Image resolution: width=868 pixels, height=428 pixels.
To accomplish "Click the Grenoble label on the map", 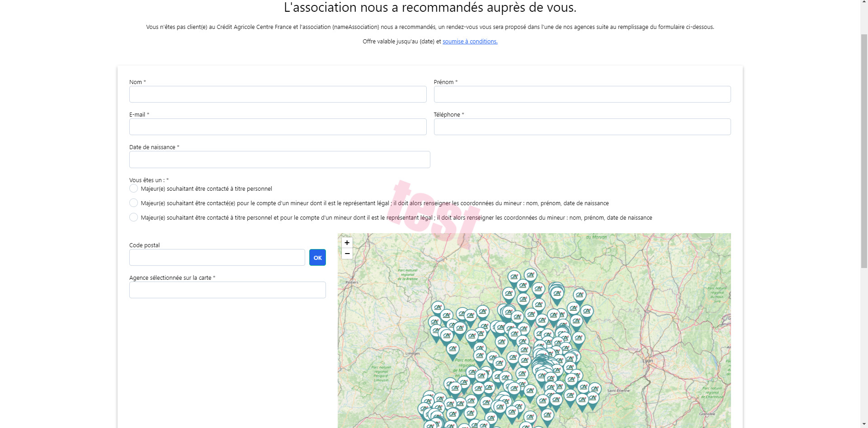I will coord(707,414).
